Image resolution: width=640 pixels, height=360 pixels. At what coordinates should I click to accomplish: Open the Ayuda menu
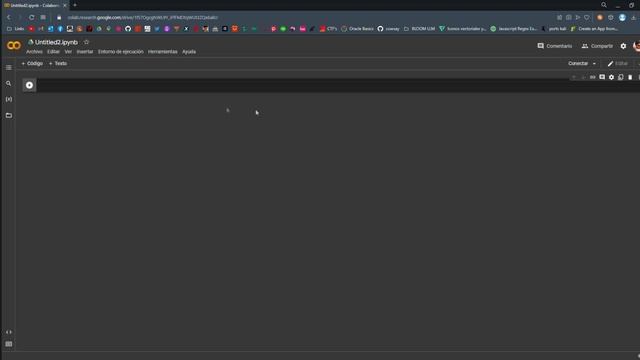(189, 52)
